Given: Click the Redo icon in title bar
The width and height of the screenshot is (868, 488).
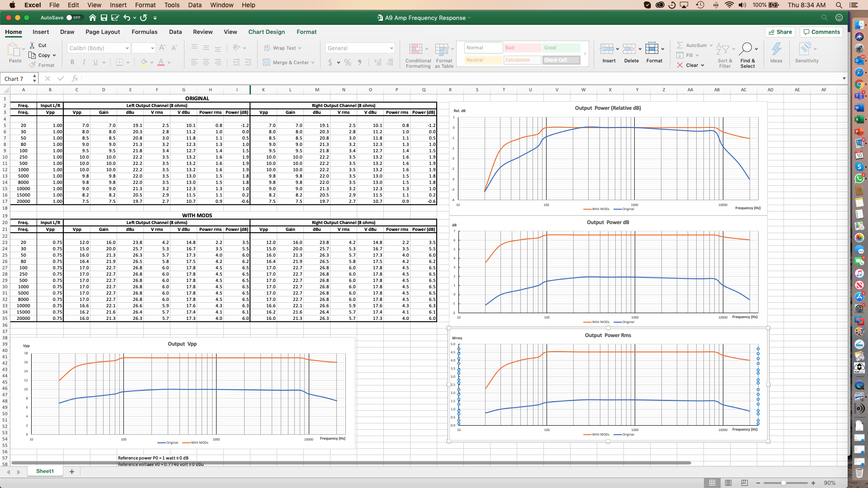Looking at the screenshot, I should [x=144, y=18].
